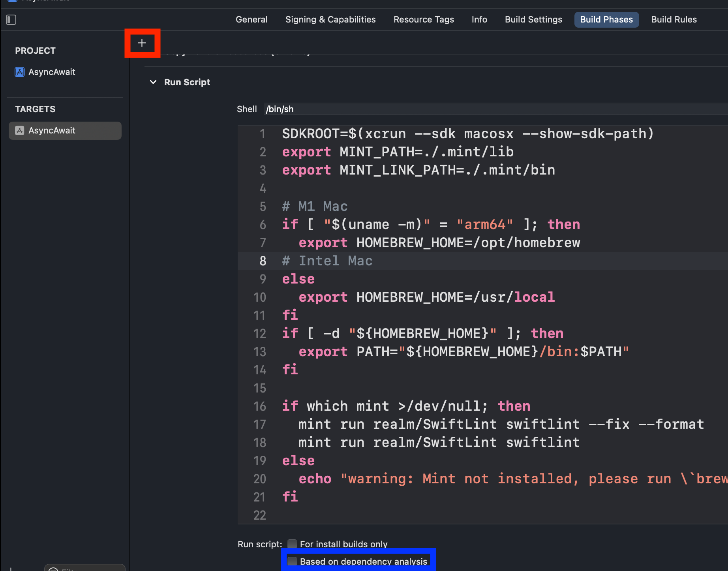Screen dimensions: 728x571
Task: Click HOMEBREW_HOME=/usr/local line
Action: click(x=427, y=297)
